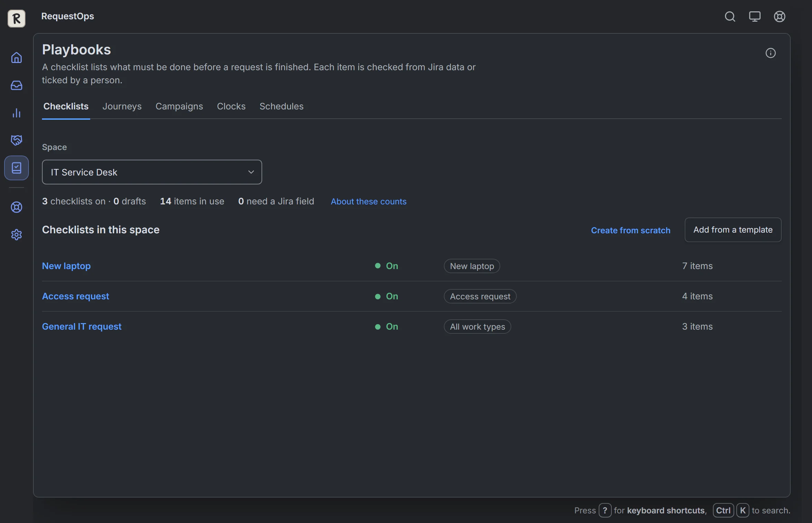Screen dimensions: 812x523
Task: Click the 7 items count
Action: coord(697,266)
